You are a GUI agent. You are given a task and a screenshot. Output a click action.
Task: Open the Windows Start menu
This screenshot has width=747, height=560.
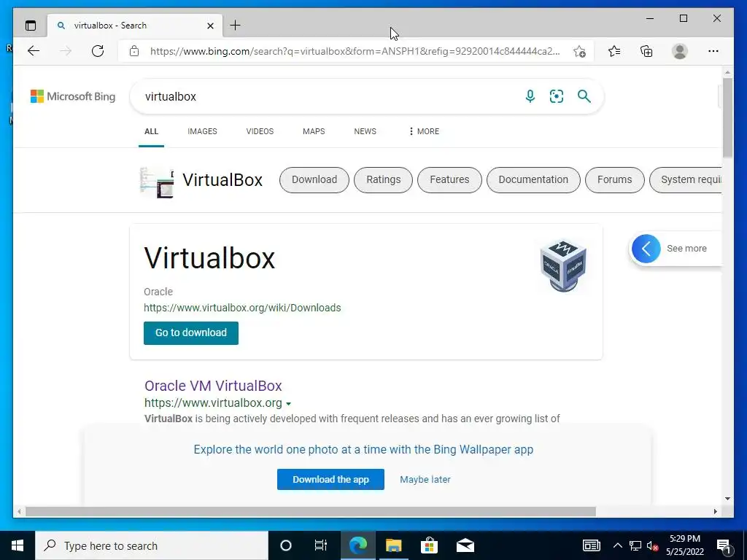point(18,545)
